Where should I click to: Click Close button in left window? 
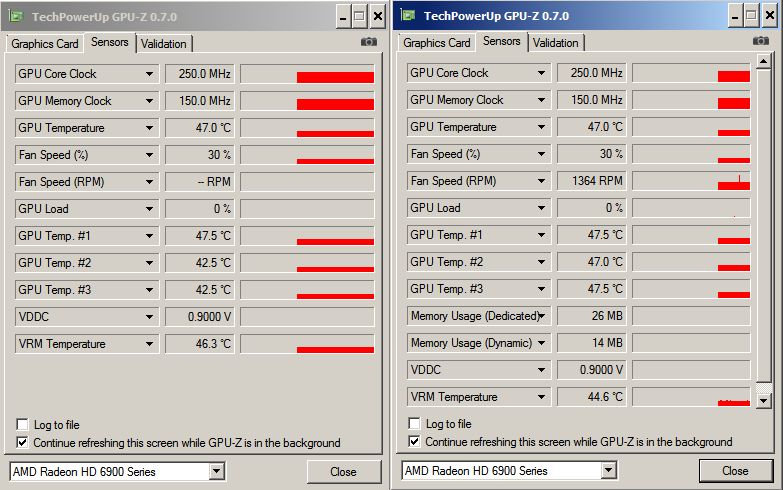tap(344, 472)
